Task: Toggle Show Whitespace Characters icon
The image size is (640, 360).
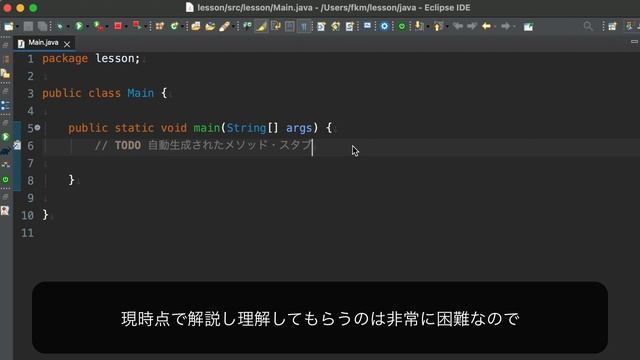Action: (304, 27)
